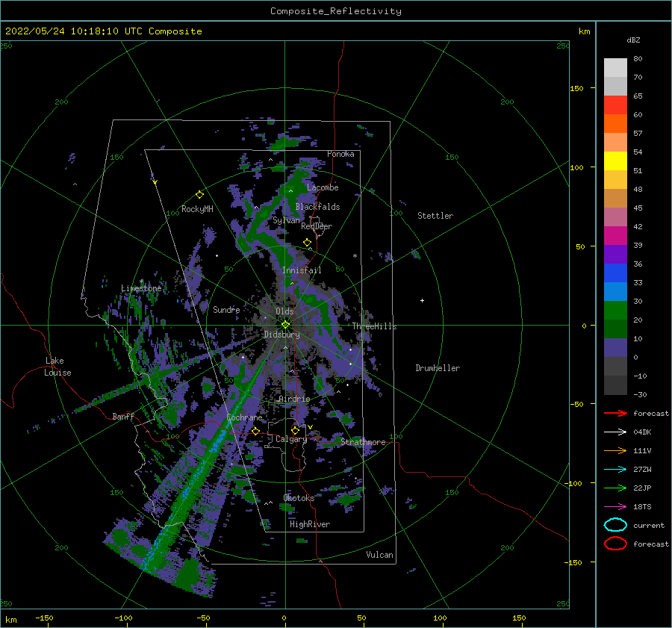This screenshot has height=628, width=672.
Task: Click the Cochrane town label
Action: pos(244,417)
